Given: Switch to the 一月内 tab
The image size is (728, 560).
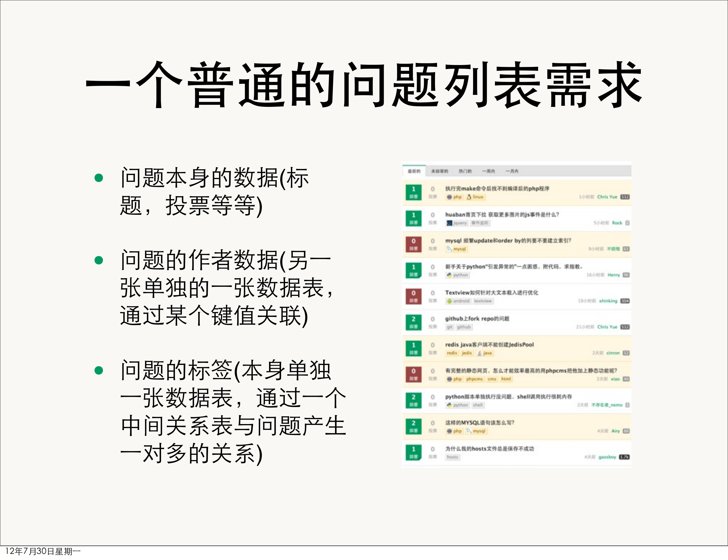Looking at the screenshot, I should coord(512,172).
